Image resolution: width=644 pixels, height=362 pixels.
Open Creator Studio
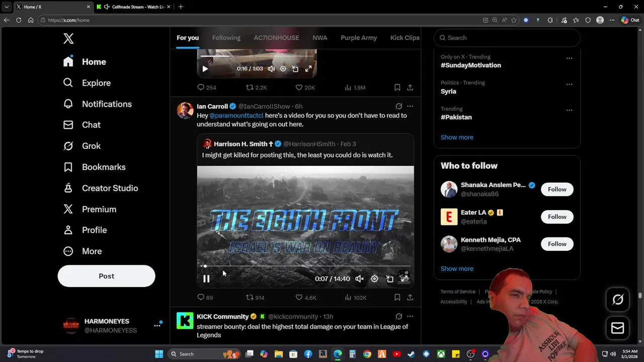(100, 188)
